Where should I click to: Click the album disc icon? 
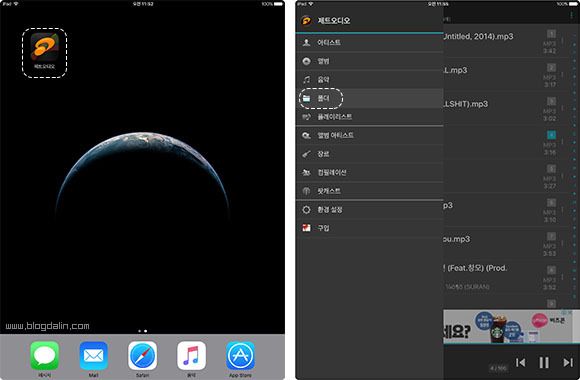pyautogui.click(x=306, y=61)
